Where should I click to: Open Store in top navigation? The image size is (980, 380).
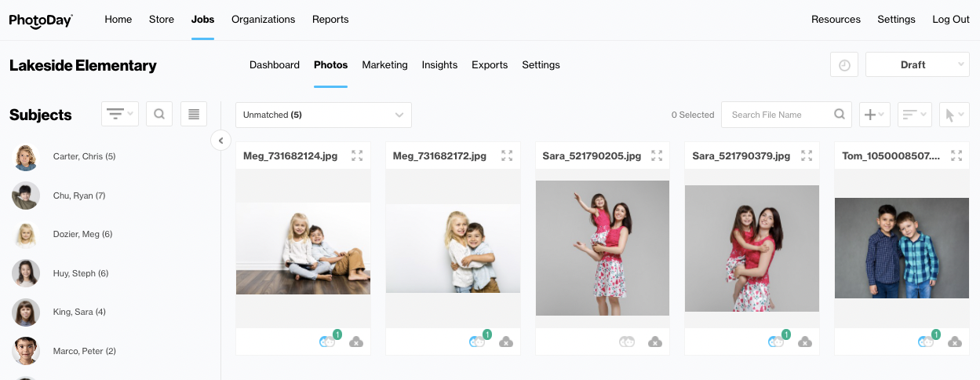pyautogui.click(x=162, y=20)
